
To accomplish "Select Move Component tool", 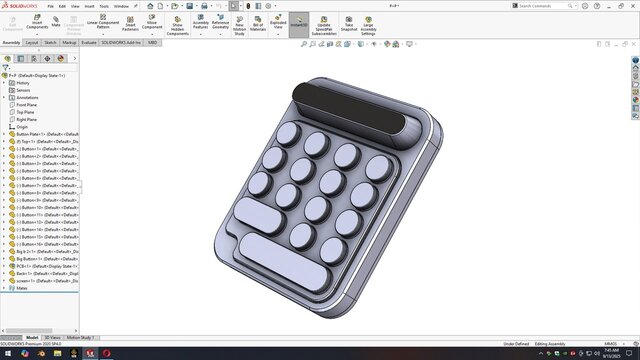I will click(152, 22).
